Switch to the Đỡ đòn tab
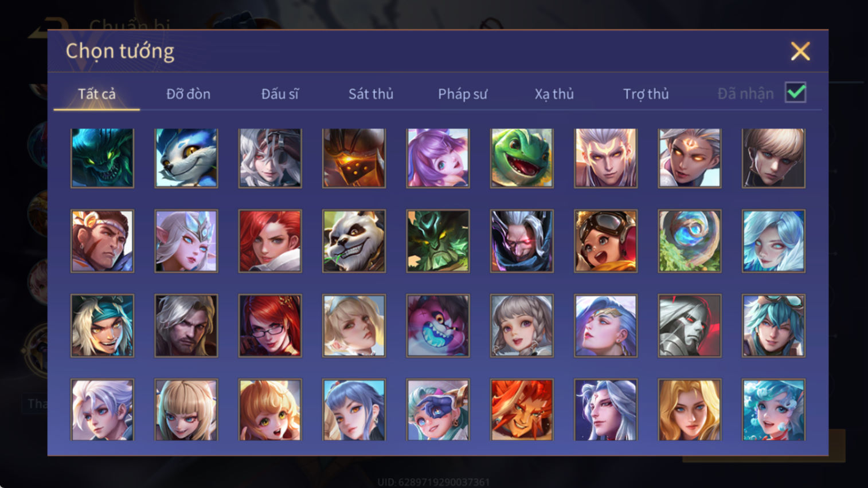868x488 pixels. (188, 94)
